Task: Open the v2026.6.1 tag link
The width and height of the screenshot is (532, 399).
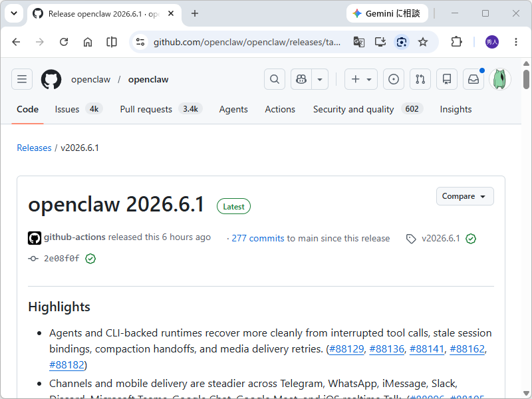Action: 440,238
